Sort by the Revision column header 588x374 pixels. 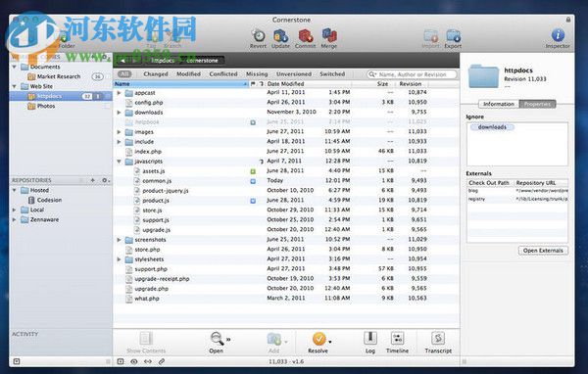(412, 84)
